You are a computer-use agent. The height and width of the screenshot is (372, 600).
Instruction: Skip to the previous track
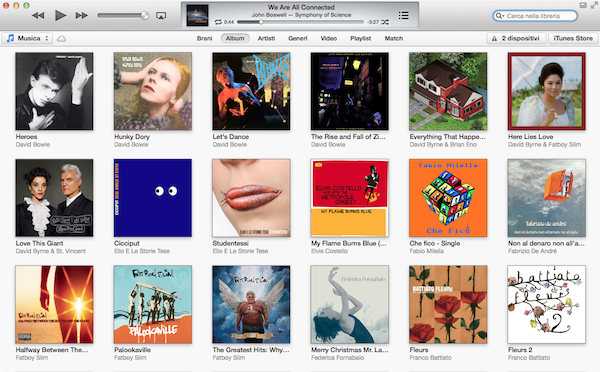coord(38,15)
